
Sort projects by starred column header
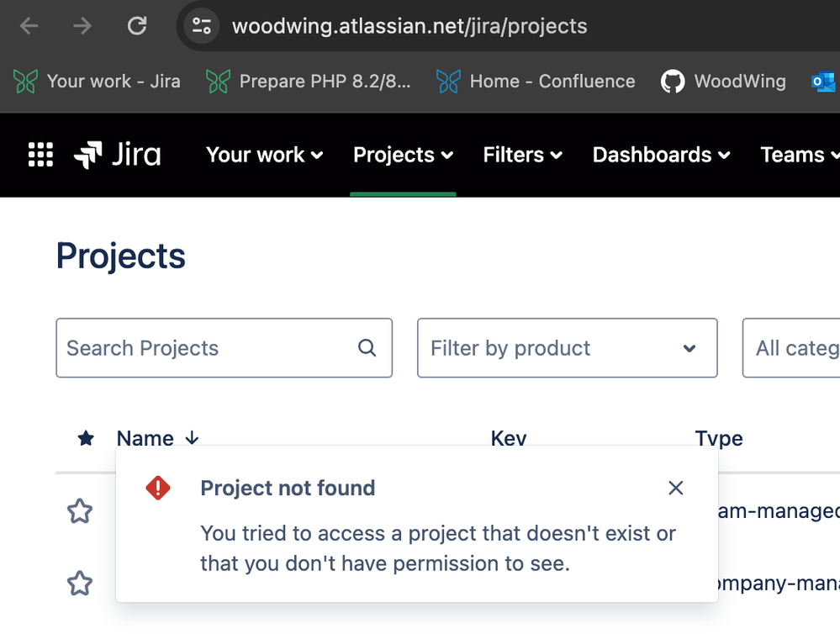(86, 438)
